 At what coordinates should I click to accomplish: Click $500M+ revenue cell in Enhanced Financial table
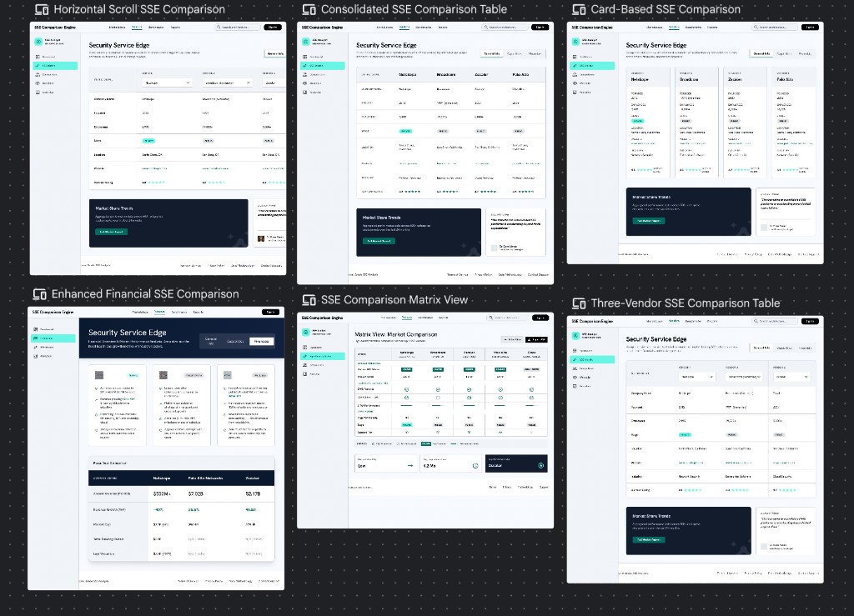[x=162, y=494]
